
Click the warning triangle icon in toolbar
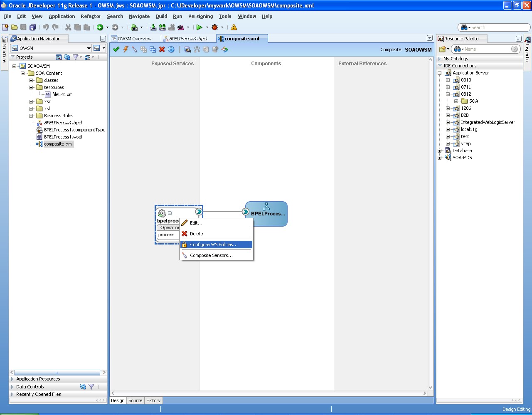pos(234,27)
